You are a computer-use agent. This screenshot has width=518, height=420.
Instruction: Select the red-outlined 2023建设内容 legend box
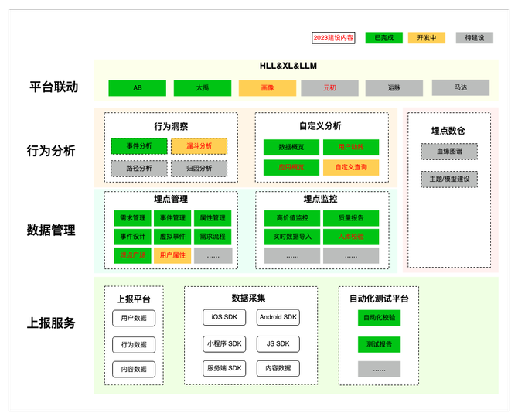333,38
